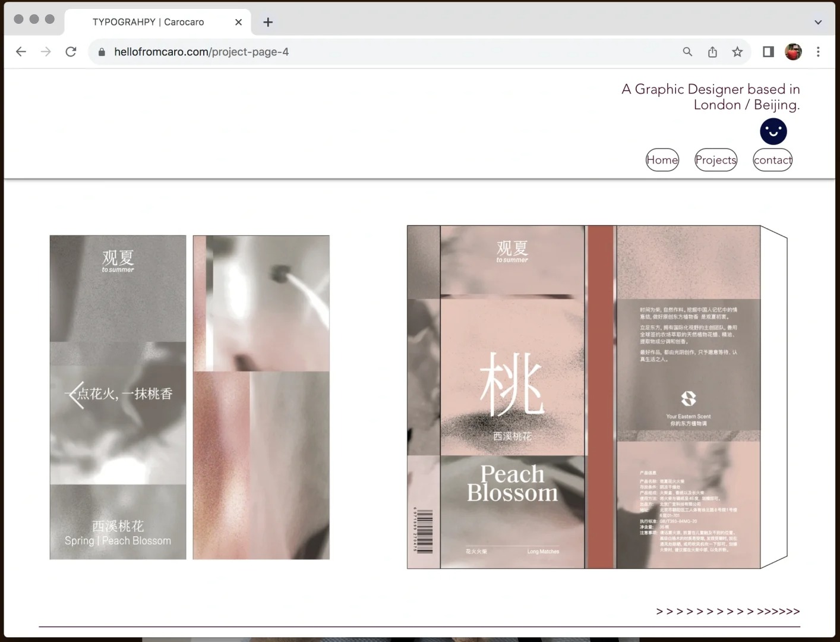The width and height of the screenshot is (840, 642).
Task: Bookmark this page with the star
Action: pos(737,52)
